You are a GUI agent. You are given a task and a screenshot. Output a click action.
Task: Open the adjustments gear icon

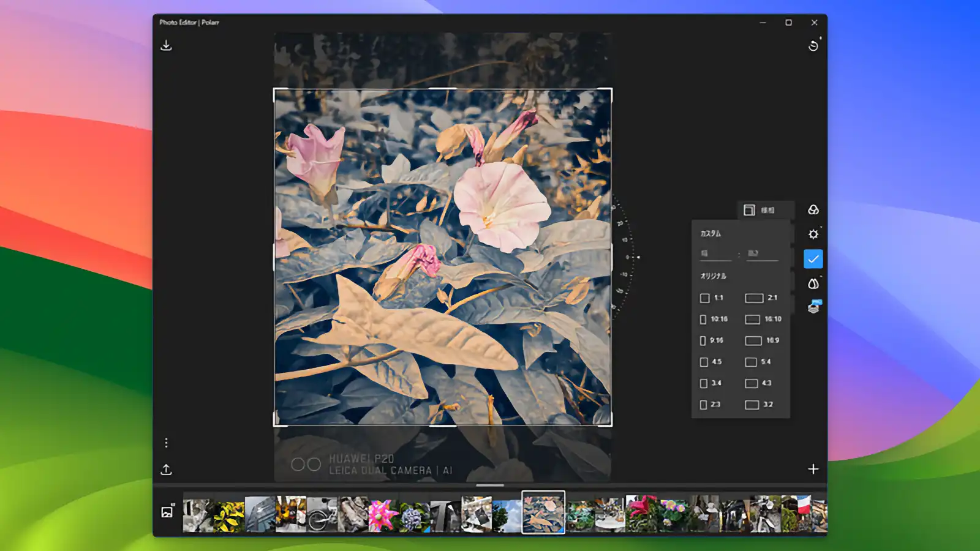813,234
